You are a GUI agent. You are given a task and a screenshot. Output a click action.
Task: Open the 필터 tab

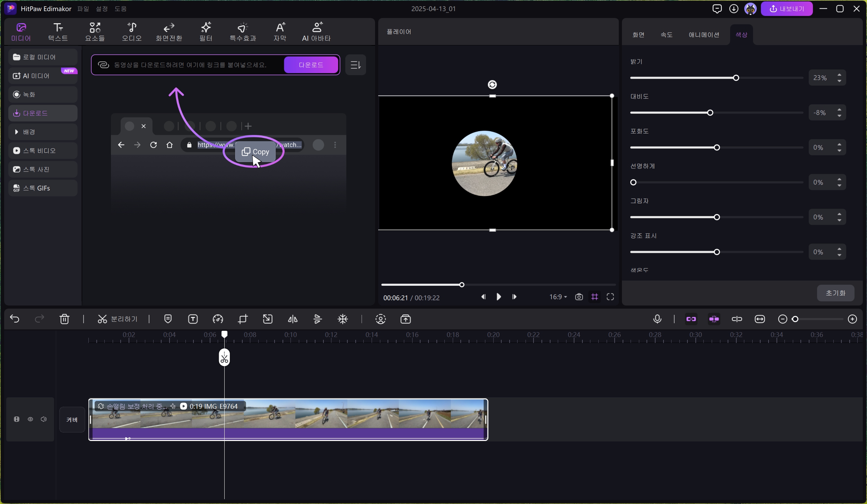click(x=206, y=32)
